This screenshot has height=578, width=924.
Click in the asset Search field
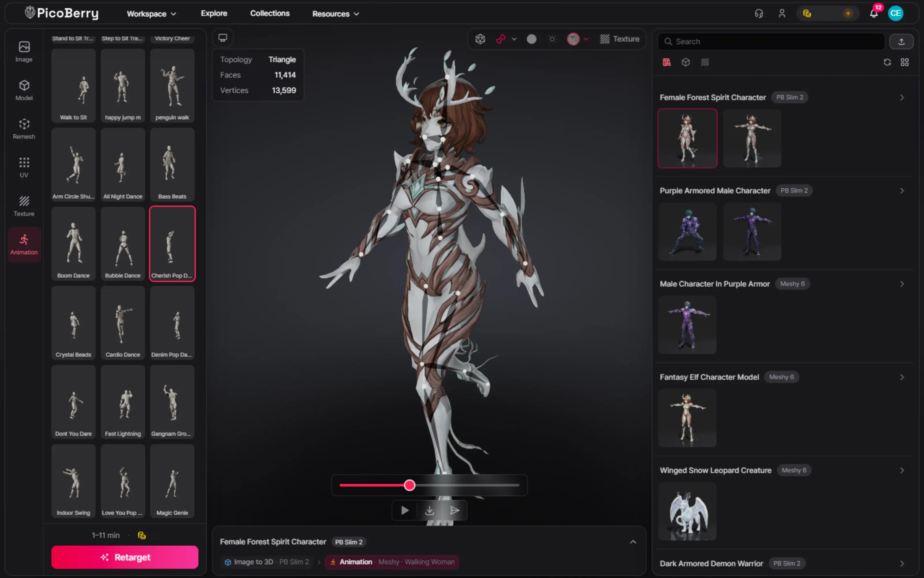pos(771,41)
